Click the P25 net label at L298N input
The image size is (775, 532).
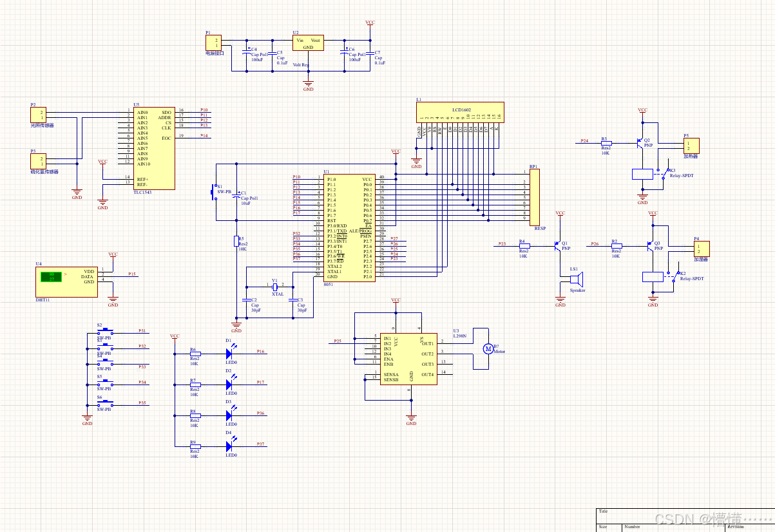pos(338,341)
